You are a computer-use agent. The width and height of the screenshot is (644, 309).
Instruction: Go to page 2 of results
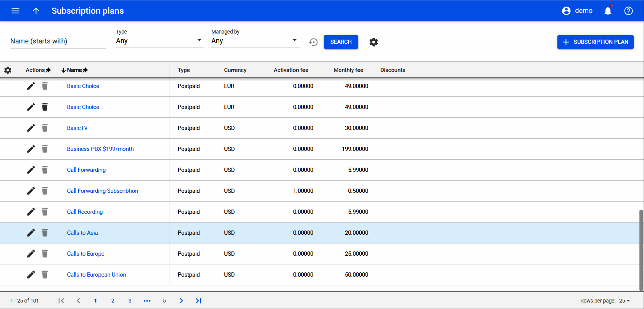[x=113, y=301]
